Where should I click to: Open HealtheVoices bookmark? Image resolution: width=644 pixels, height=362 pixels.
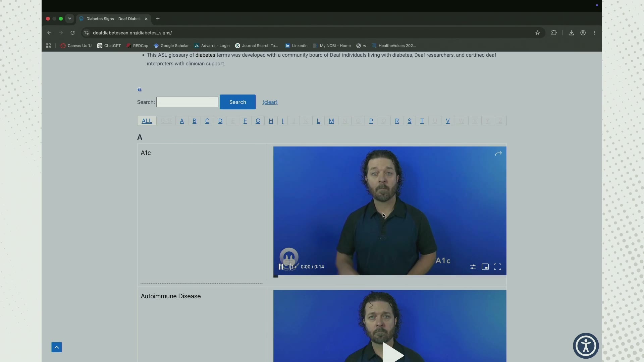(394, 46)
